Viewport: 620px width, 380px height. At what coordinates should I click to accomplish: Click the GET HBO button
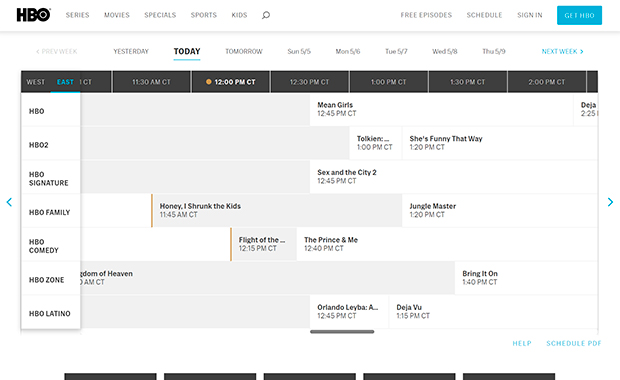(x=579, y=15)
